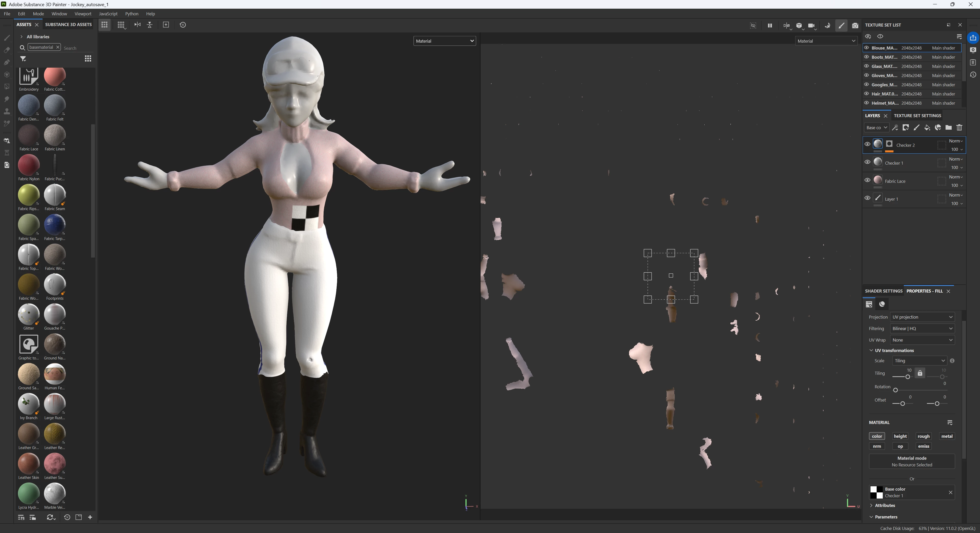Click the add fill layer bucket icon
The image size is (980, 533).
[927, 127]
